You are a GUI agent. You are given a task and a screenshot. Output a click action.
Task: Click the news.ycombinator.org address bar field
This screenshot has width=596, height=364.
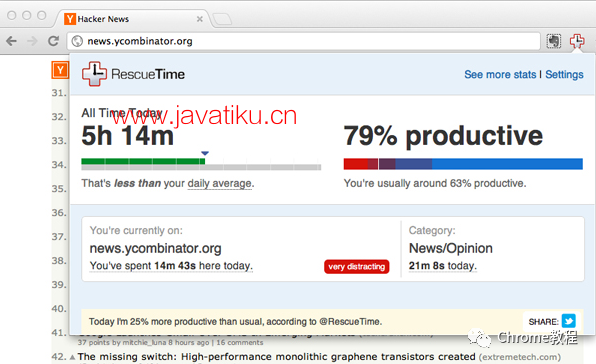303,41
